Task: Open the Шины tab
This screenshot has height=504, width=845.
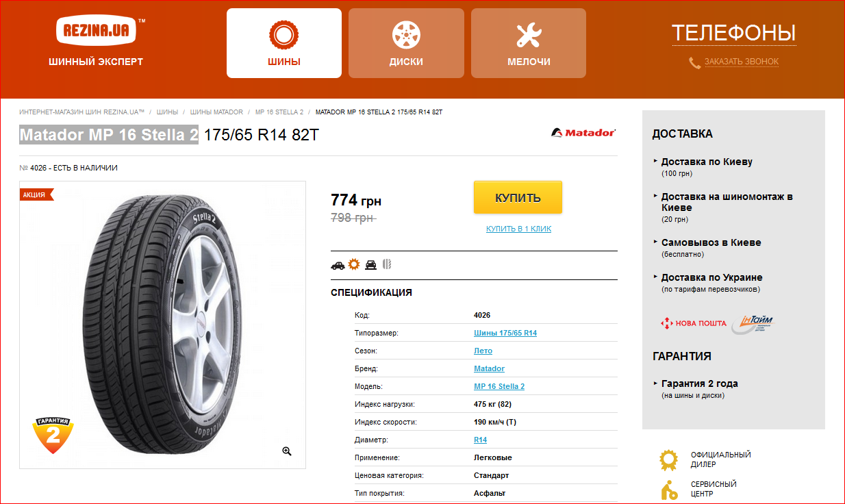Action: click(284, 43)
